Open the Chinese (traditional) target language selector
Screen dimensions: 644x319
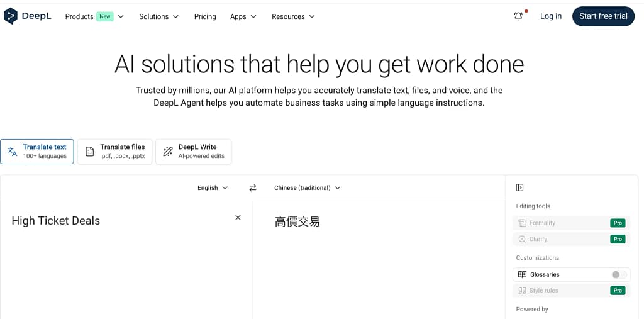point(307,188)
